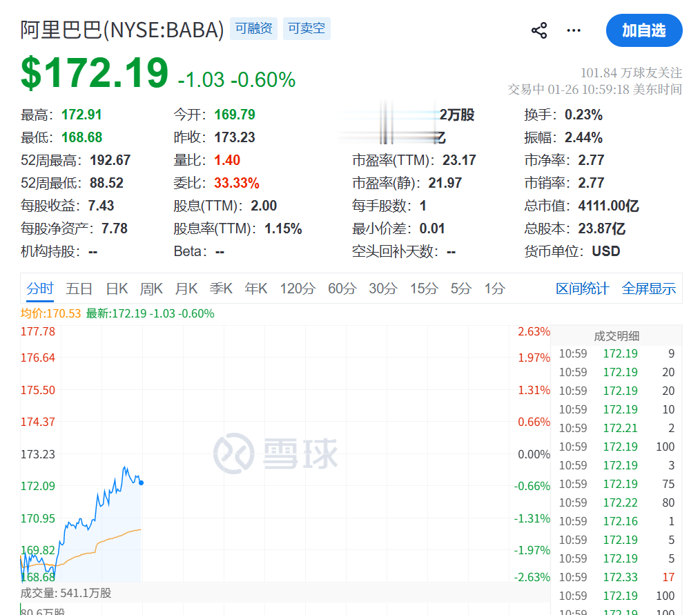Screen dimensions: 700x615
Task: Click the stock title 阿里巴巴(NYSE:BABA)
Action: pos(122,30)
